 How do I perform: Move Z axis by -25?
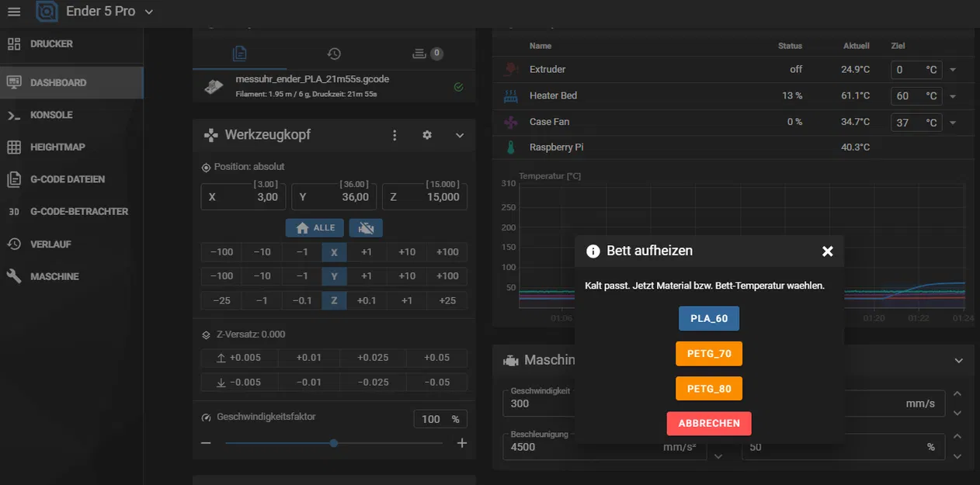pyautogui.click(x=221, y=300)
